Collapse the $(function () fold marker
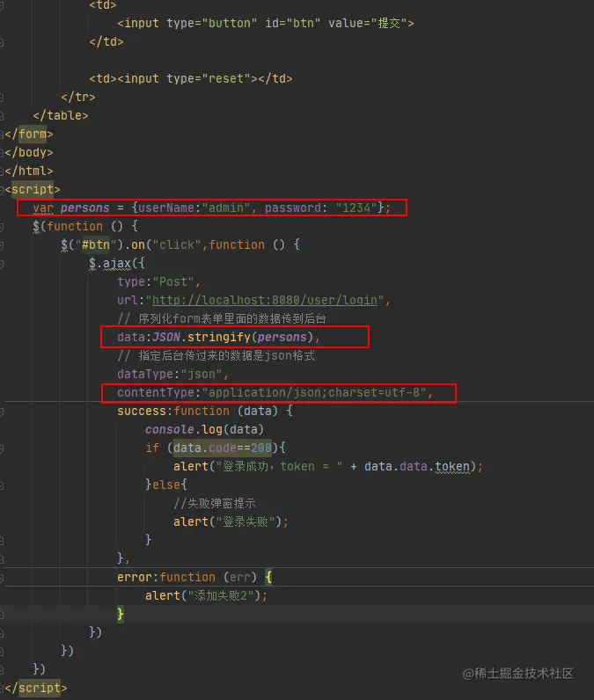Screen dimensions: 594x700 click(x=2, y=227)
